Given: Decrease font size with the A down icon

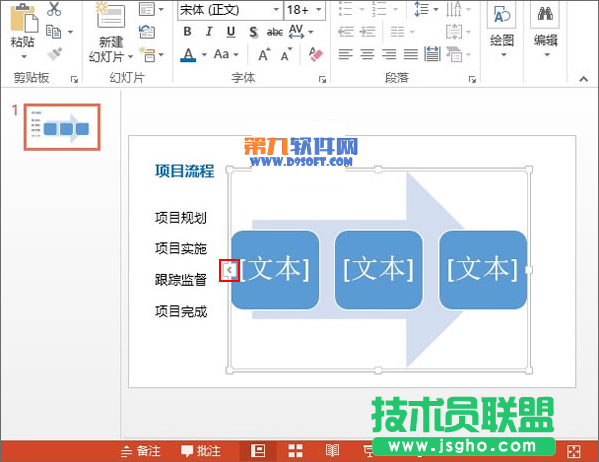Looking at the screenshot, I should click(x=287, y=55).
